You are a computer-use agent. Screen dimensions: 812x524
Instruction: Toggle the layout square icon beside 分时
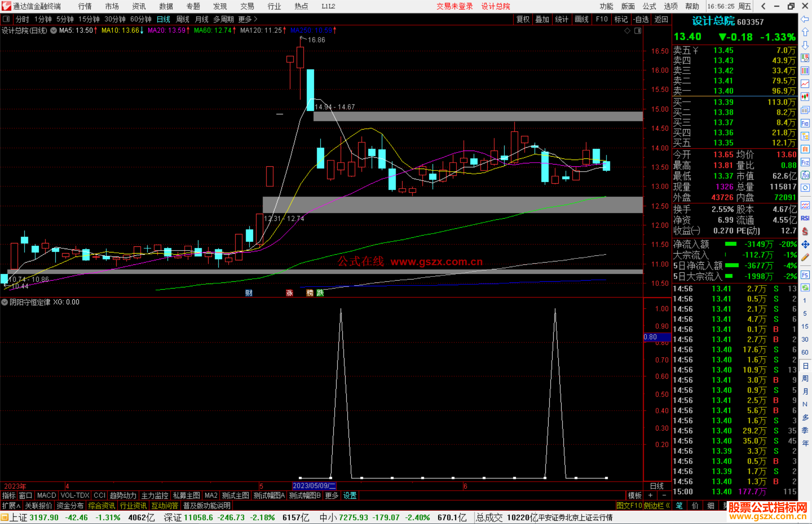[x=6, y=19]
